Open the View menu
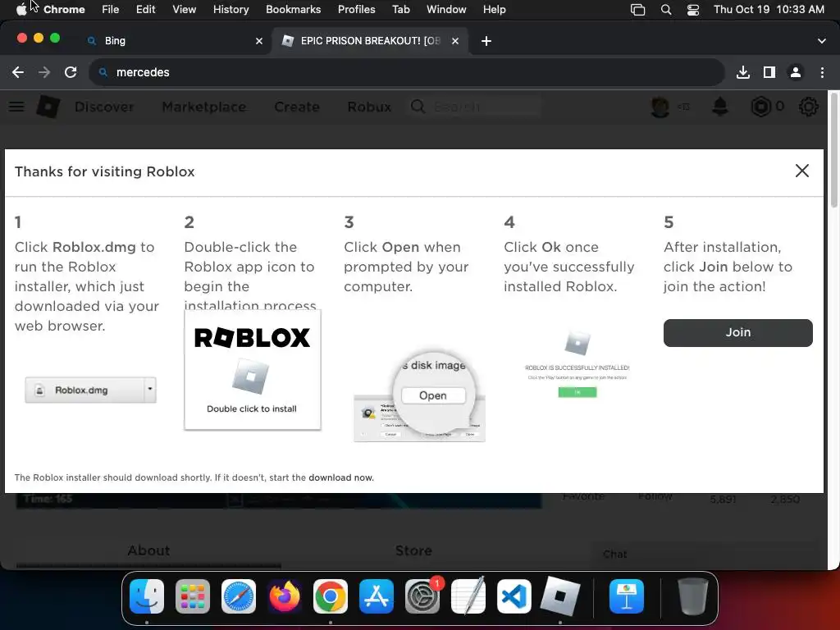The height and width of the screenshot is (630, 840). (x=185, y=9)
